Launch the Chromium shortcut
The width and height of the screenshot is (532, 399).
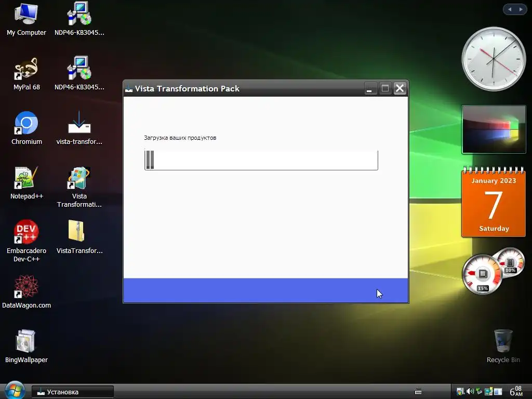(26, 128)
